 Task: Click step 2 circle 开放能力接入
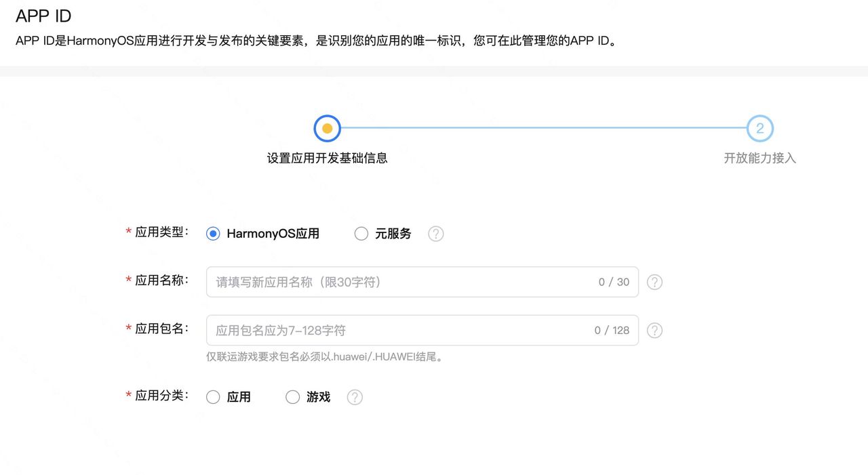[760, 128]
